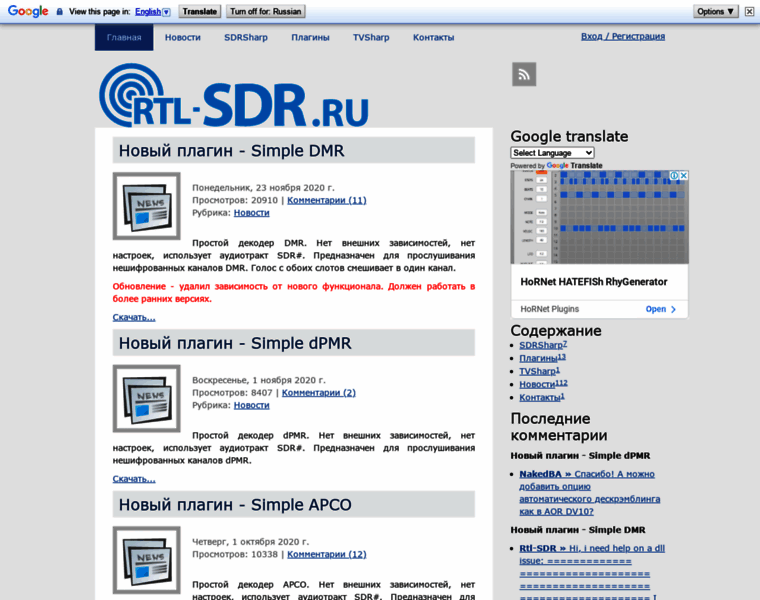
Task: Click Turn off for: Russian button
Action: click(x=266, y=11)
